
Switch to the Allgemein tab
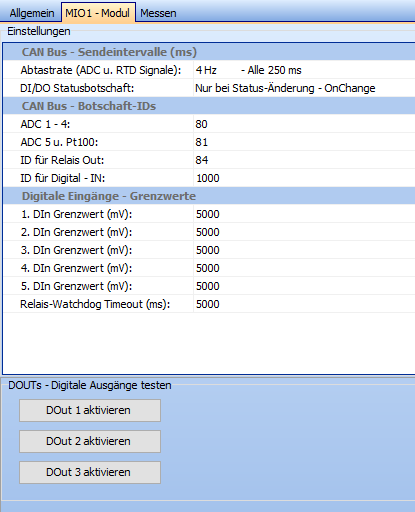point(31,13)
